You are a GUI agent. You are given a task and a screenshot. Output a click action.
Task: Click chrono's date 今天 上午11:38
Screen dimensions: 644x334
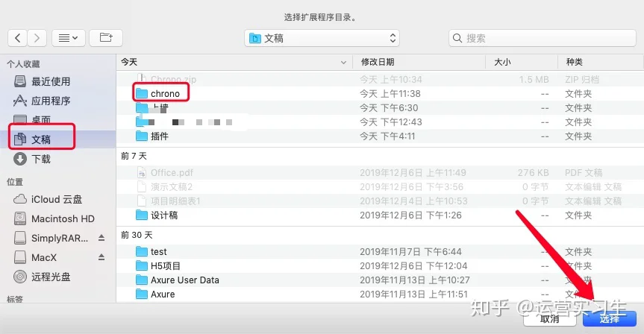click(390, 93)
